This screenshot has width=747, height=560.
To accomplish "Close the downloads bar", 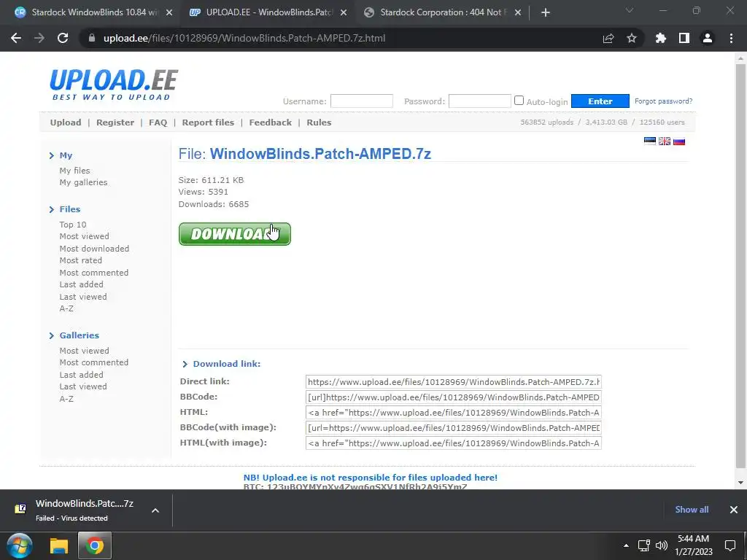I will click(x=734, y=510).
